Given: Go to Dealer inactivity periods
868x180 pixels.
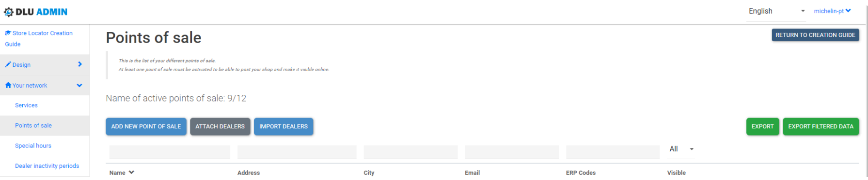Looking at the screenshot, I should 47,166.
